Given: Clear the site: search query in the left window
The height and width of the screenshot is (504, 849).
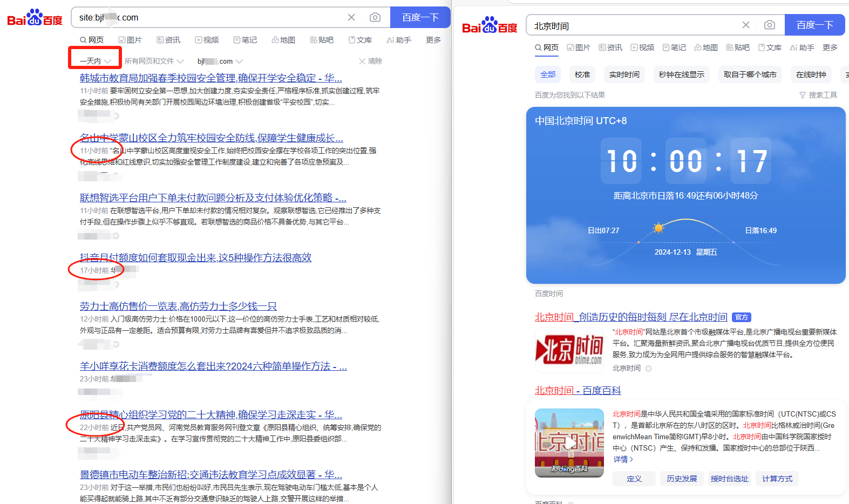Looking at the screenshot, I should [351, 17].
